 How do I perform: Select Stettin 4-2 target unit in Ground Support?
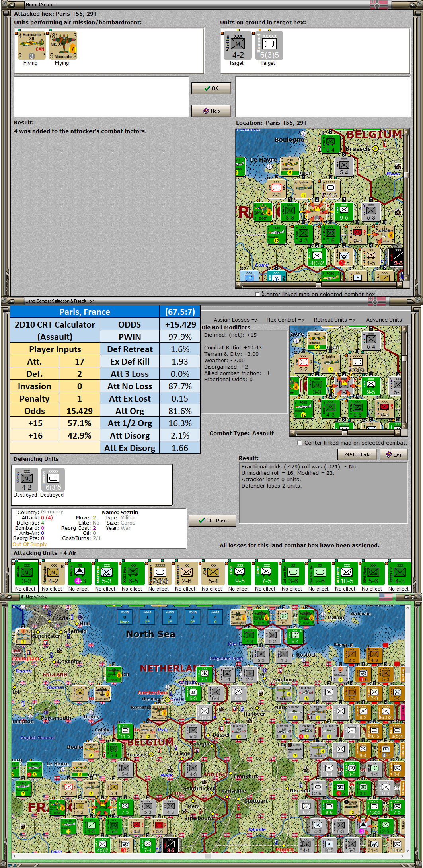(238, 46)
